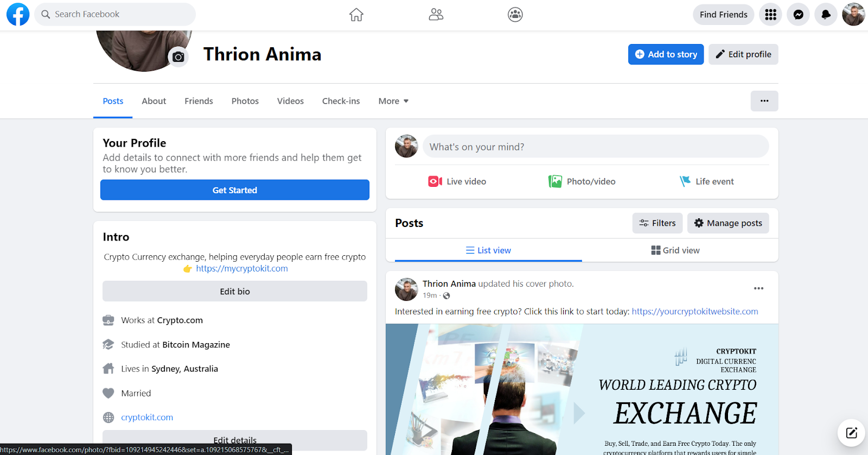
Task: Click the Thrion Anima profile picture
Action: coord(144,51)
